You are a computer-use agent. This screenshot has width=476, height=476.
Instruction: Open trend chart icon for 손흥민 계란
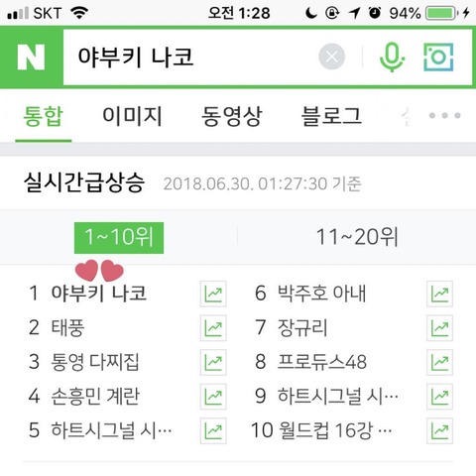point(213,397)
